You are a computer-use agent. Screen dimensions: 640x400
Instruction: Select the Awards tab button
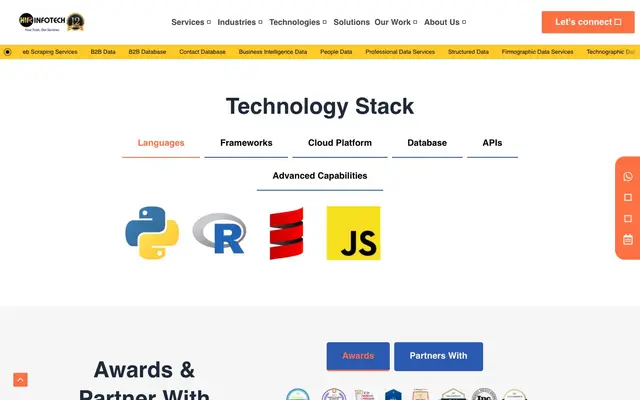(x=358, y=356)
